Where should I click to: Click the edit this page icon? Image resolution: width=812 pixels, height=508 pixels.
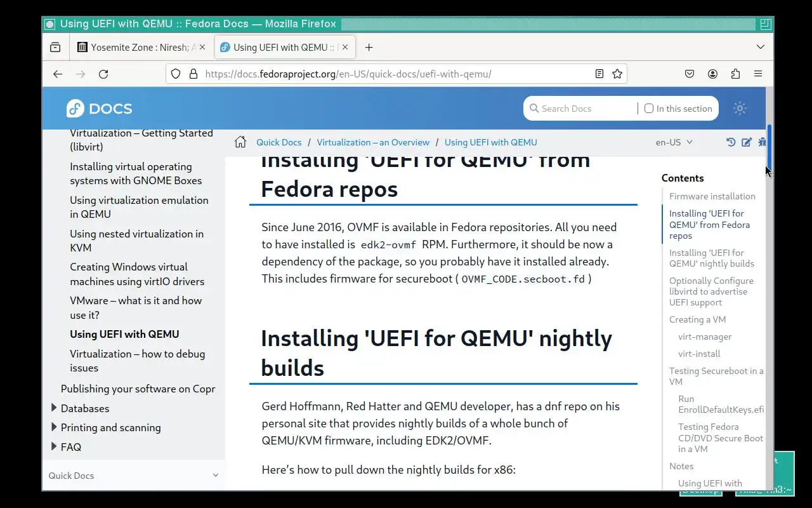747,142
